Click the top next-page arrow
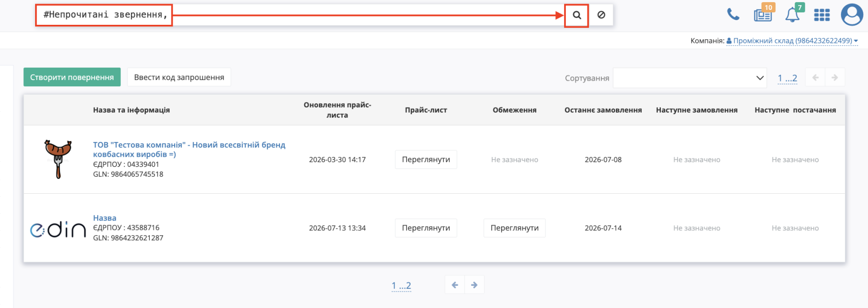This screenshot has width=868, height=308. click(x=835, y=78)
